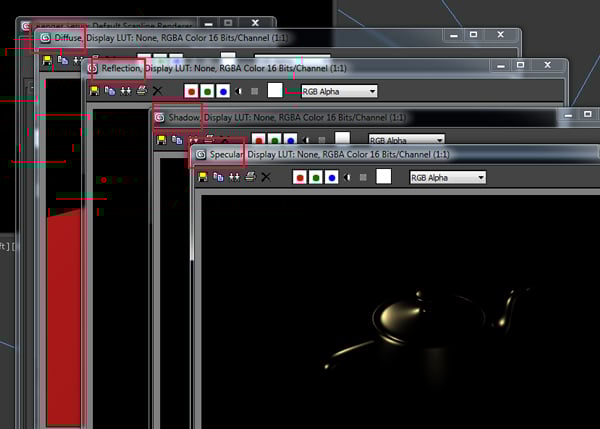Close the Reflection window
This screenshot has height=429, width=600.
click(x=548, y=65)
